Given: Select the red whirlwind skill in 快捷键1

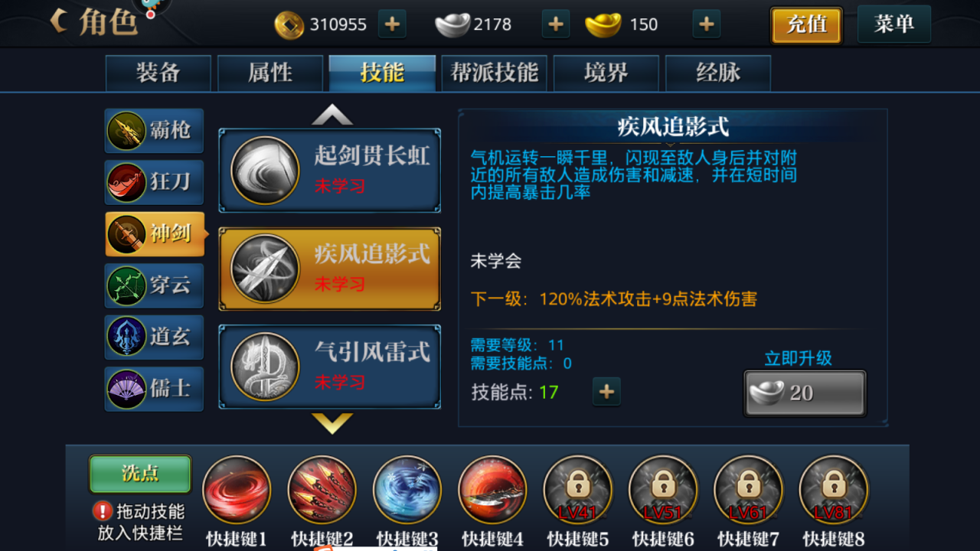Looking at the screenshot, I should coord(237,490).
